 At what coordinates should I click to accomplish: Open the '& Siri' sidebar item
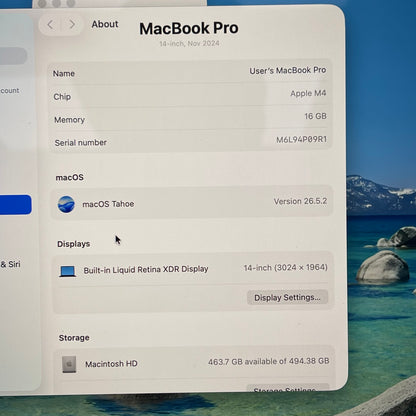(x=10, y=264)
